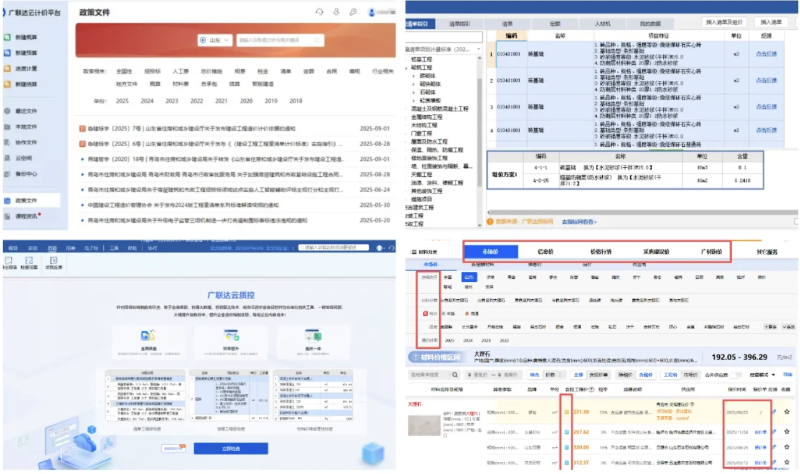
Task: Open the 搜索模式 dropdown
Action: click(762, 375)
